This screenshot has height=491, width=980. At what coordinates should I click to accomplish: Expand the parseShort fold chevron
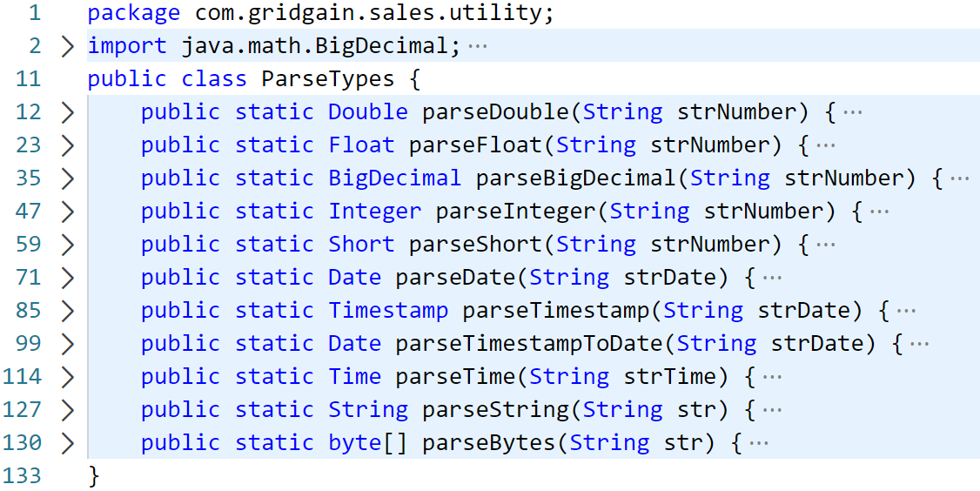tap(68, 245)
